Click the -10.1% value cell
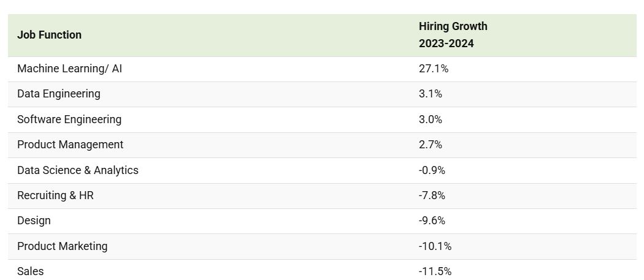The height and width of the screenshot is (280, 644). 435,246
